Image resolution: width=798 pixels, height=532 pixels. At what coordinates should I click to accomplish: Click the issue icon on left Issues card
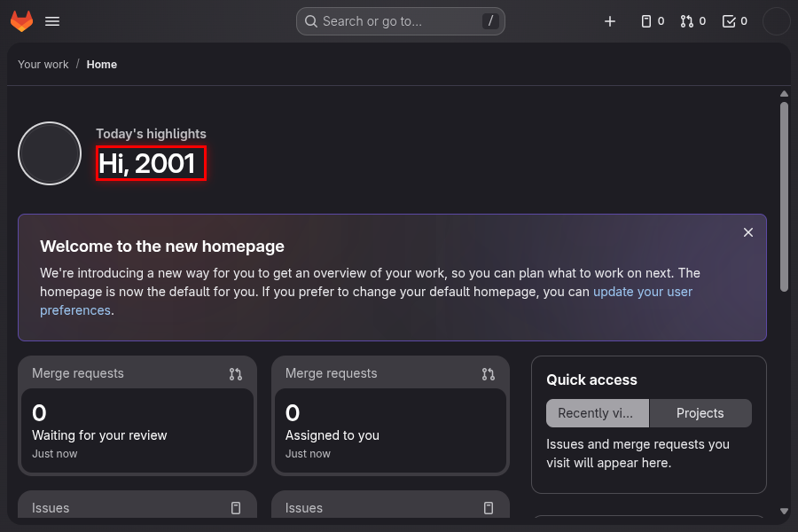point(236,508)
